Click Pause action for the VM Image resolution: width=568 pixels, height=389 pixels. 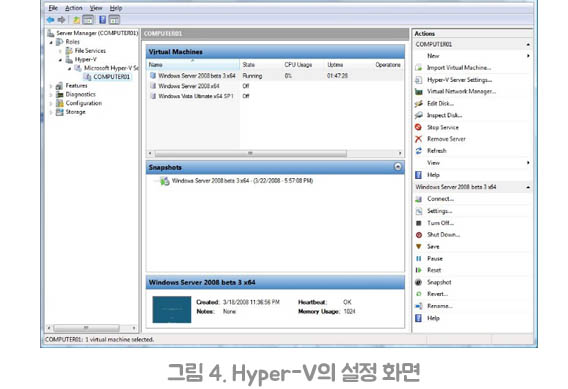click(435, 259)
